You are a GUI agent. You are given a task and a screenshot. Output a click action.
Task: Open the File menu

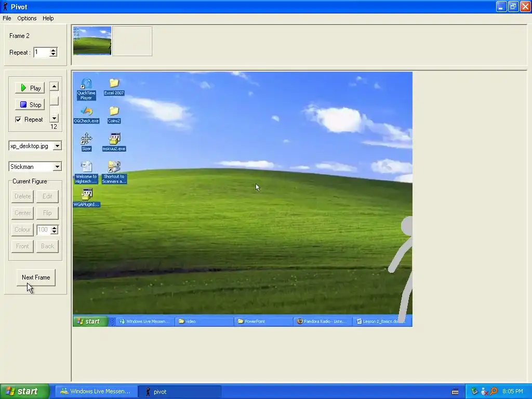click(7, 18)
